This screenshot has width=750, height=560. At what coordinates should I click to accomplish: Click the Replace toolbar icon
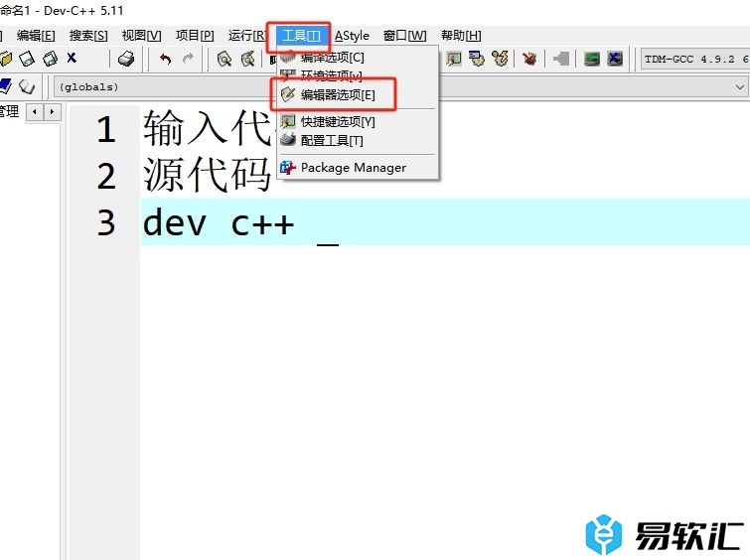click(x=247, y=59)
